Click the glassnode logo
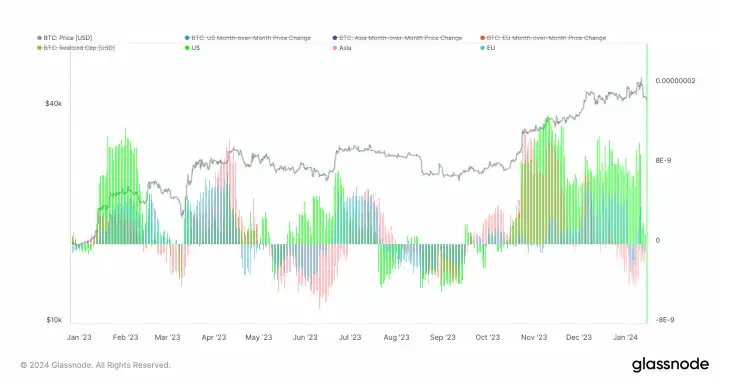The width and height of the screenshot is (739, 387). (670, 364)
